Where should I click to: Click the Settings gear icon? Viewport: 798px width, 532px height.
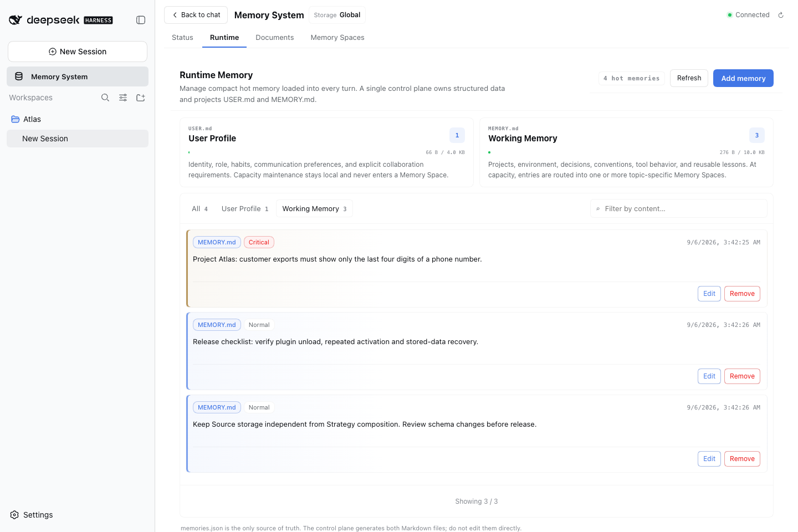tap(14, 515)
